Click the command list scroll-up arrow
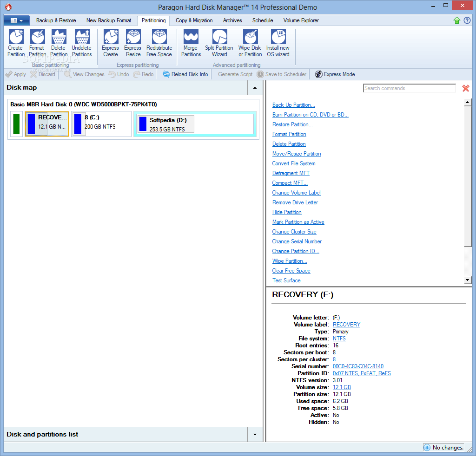The height and width of the screenshot is (456, 476). [x=468, y=103]
